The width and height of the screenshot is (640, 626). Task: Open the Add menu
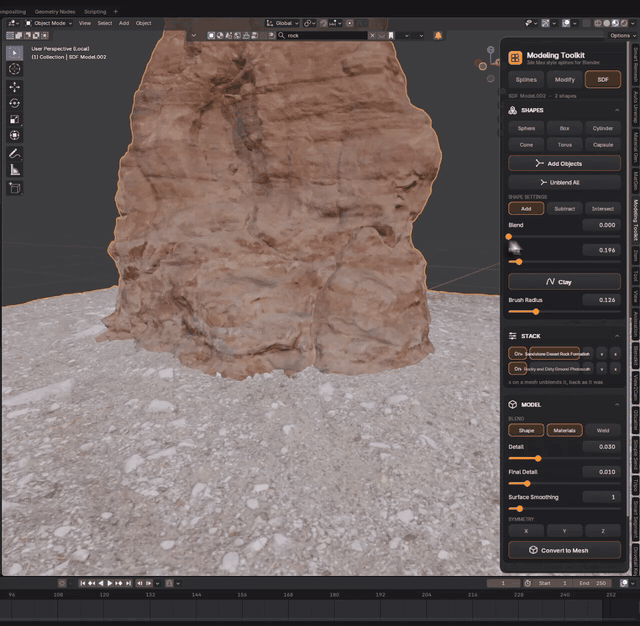point(124,23)
